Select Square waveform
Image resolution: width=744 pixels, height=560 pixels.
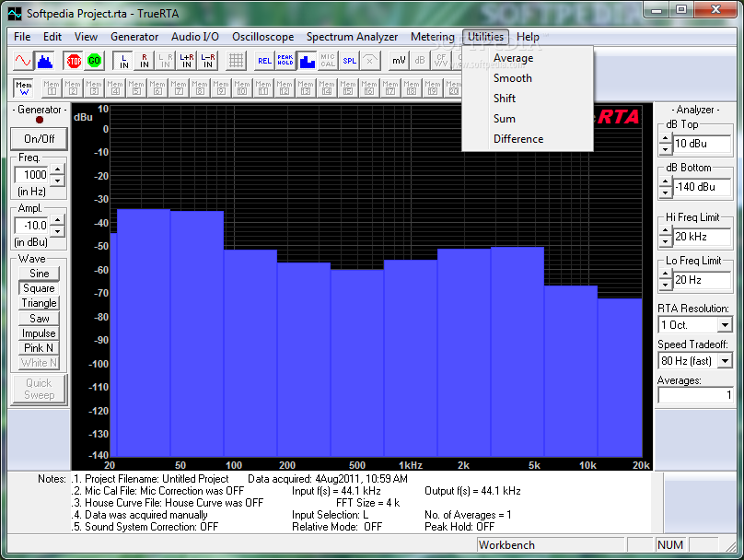(39, 288)
